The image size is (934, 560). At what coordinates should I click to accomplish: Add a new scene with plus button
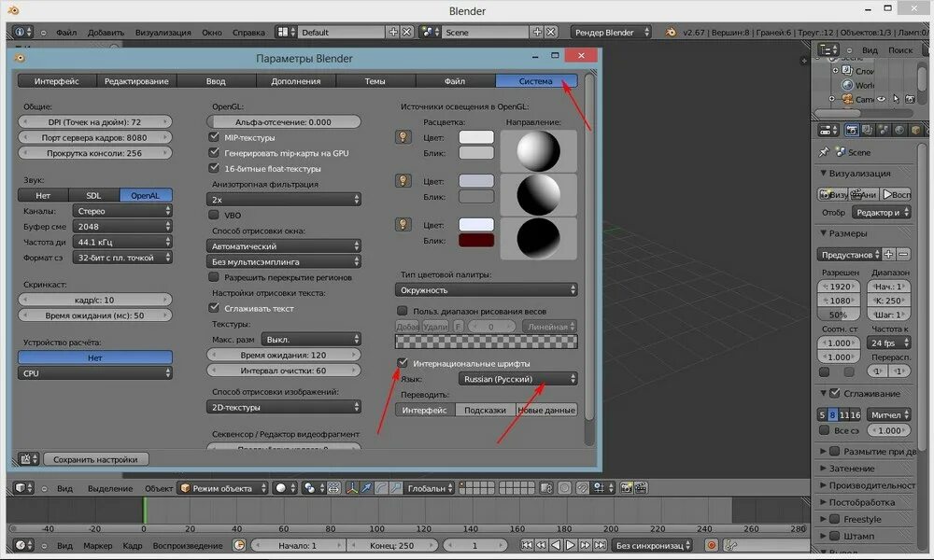(537, 32)
